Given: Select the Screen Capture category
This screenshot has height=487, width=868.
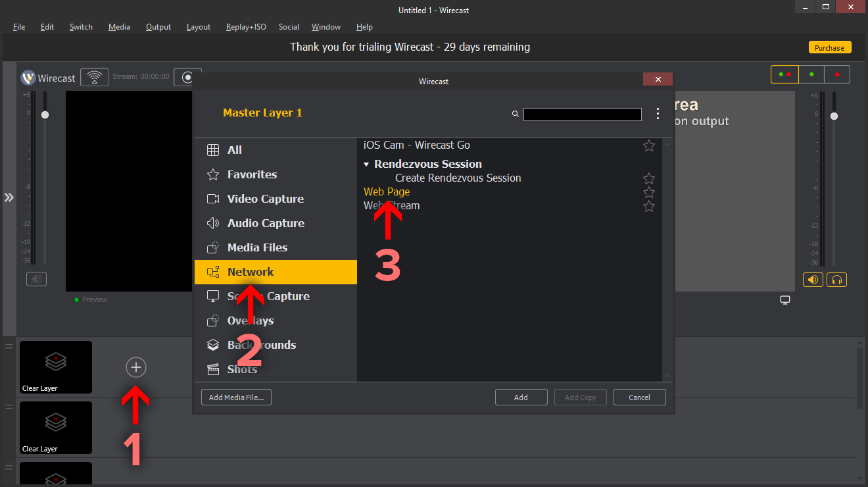Looking at the screenshot, I should coord(276,296).
